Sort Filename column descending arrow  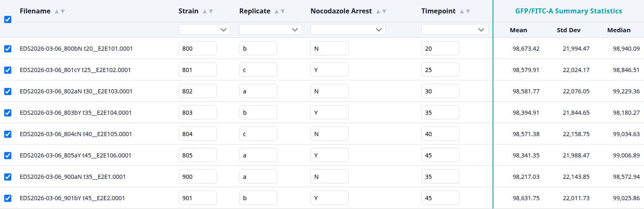(63, 11)
